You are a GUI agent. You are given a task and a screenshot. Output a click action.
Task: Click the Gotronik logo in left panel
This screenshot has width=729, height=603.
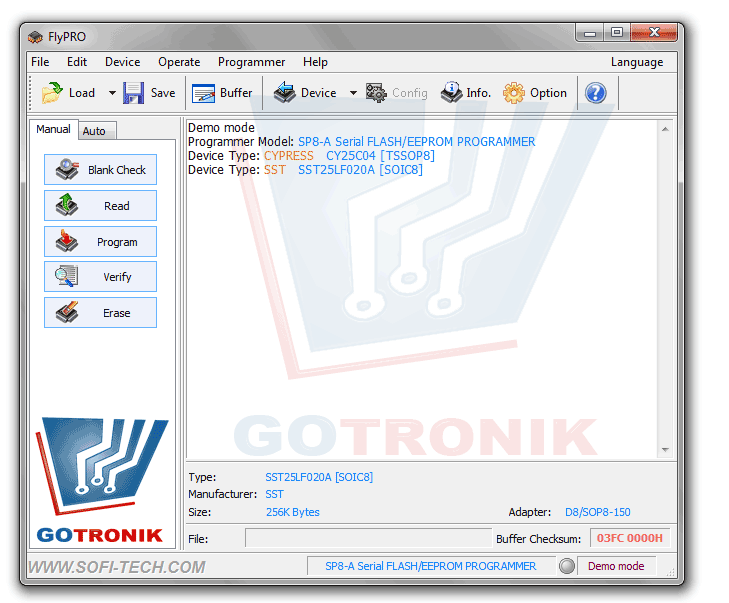(102, 480)
